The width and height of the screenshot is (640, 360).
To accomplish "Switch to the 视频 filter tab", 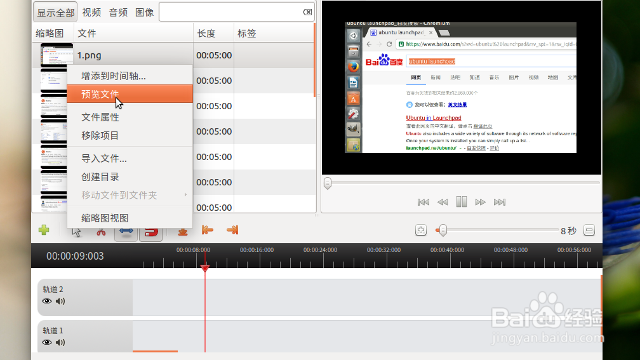I will [91, 12].
